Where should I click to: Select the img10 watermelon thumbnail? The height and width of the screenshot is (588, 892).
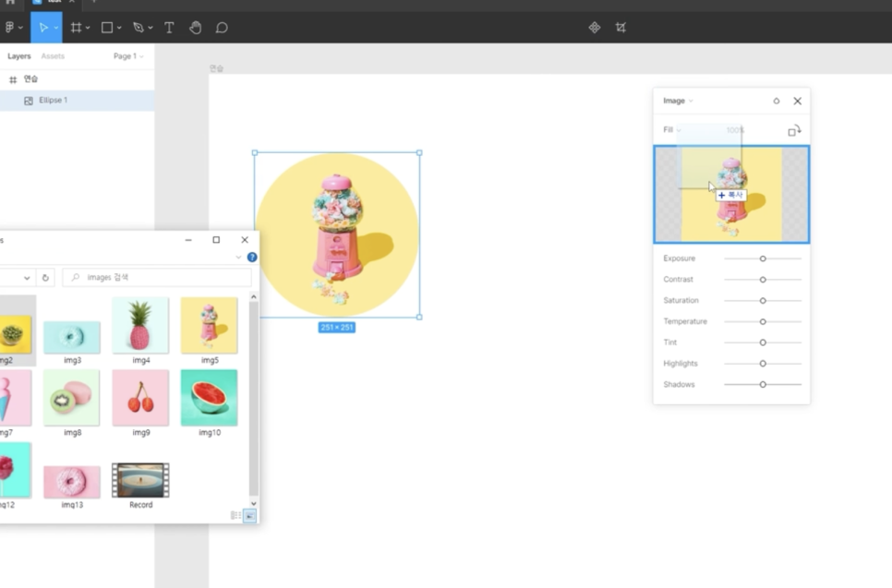point(210,398)
